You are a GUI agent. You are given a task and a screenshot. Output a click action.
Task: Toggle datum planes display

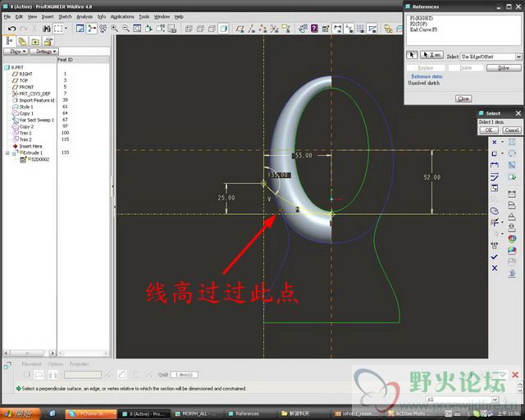coord(240,29)
